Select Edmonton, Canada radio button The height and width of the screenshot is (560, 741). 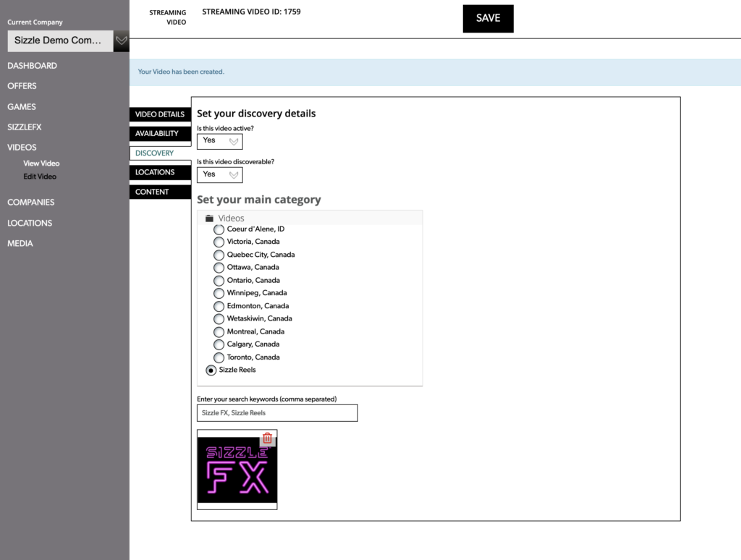click(219, 306)
